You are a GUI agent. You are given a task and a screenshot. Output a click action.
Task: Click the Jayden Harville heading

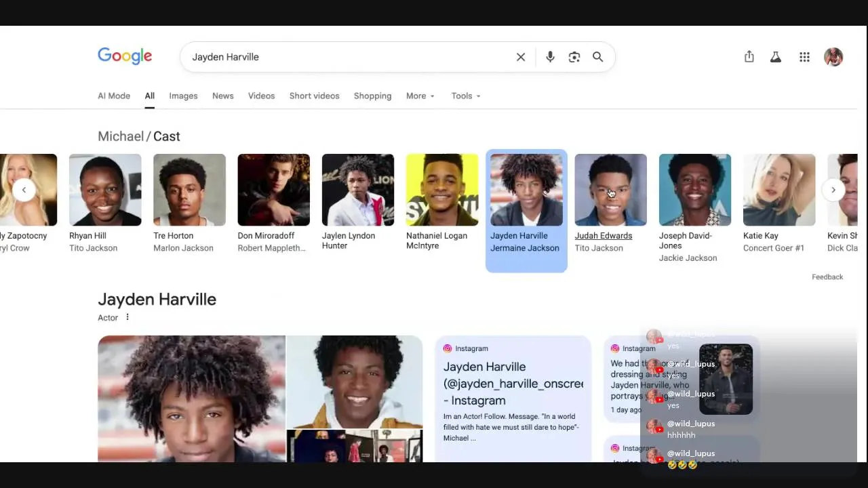[157, 299]
